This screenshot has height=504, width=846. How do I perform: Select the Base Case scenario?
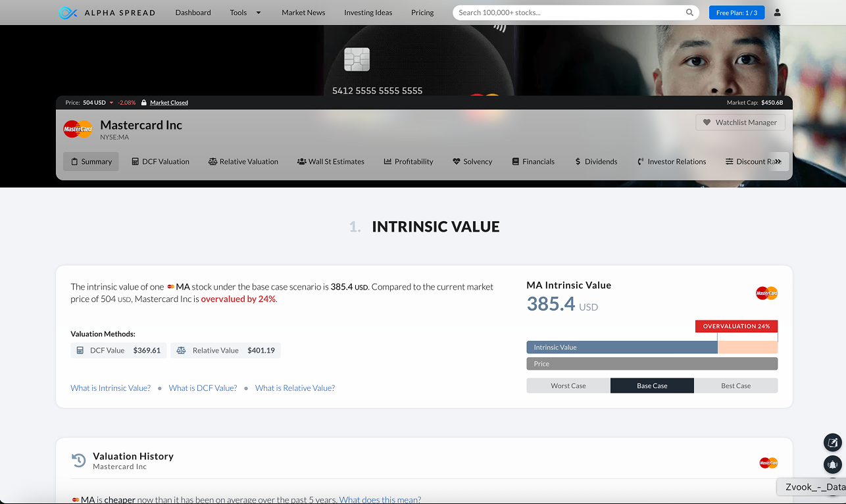652,386
